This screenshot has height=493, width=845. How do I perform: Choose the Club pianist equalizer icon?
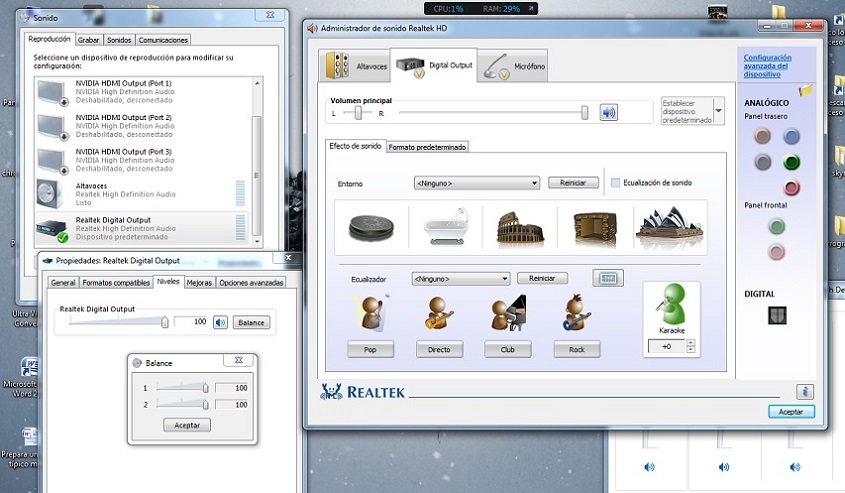(508, 313)
